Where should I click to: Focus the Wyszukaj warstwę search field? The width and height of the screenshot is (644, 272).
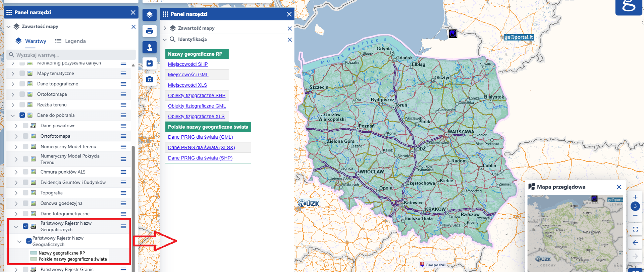[71, 55]
